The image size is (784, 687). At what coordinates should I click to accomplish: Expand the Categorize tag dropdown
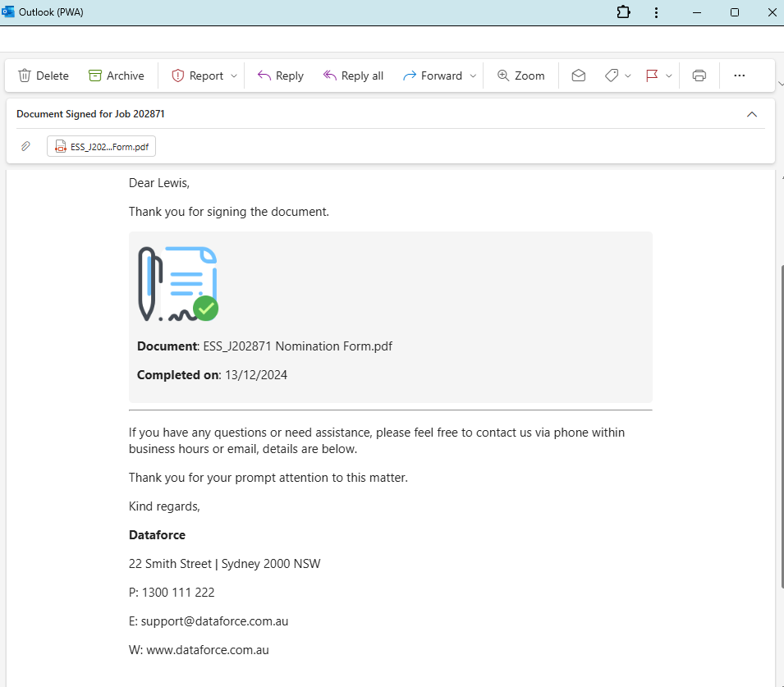pos(628,75)
